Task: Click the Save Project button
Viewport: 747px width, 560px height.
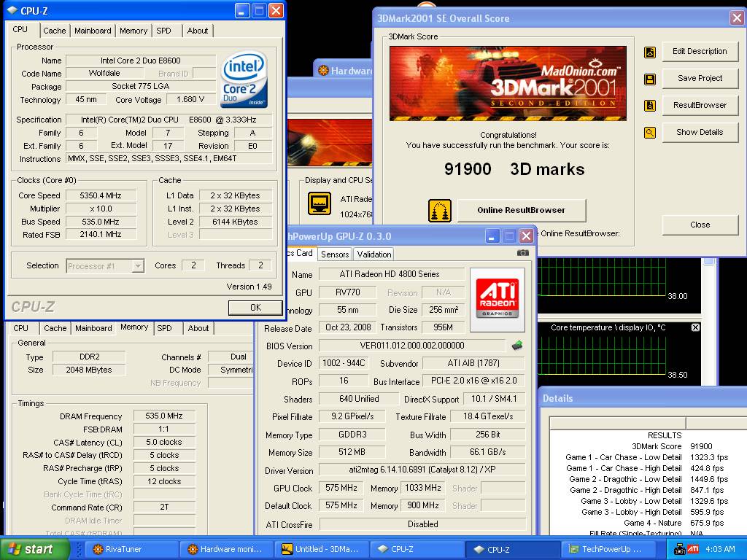Action: [700, 78]
